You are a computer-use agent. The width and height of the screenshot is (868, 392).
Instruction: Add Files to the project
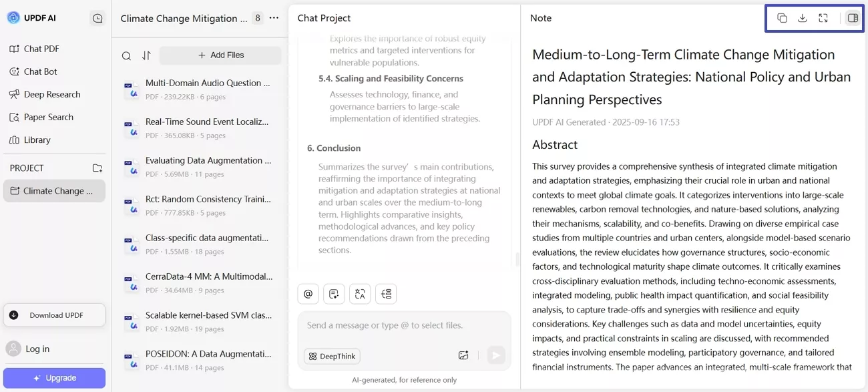pyautogui.click(x=220, y=55)
